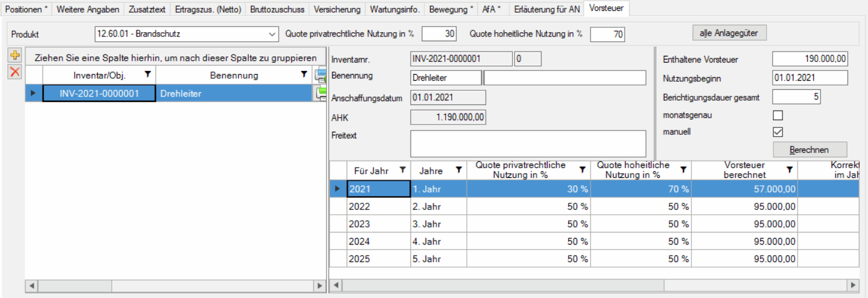Uncheck the manuell checkbox
The image size is (868, 298).
click(x=778, y=132)
